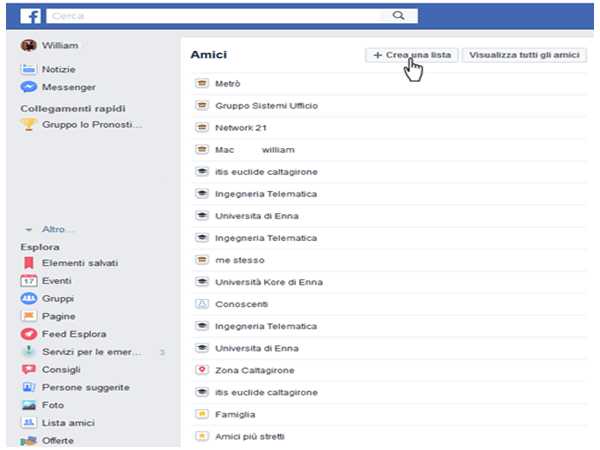Viewport: 600px width, 450px height.
Task: Click the Elementi salvati bookmark icon
Action: coord(29,263)
